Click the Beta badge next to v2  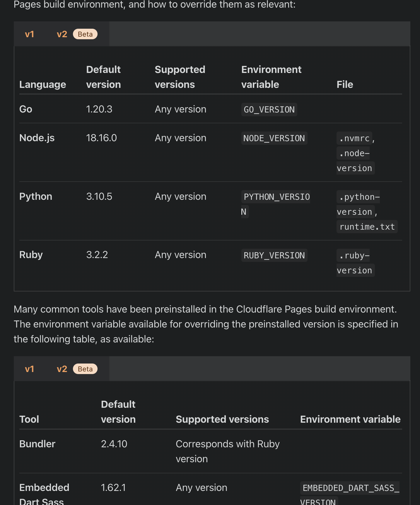click(85, 34)
